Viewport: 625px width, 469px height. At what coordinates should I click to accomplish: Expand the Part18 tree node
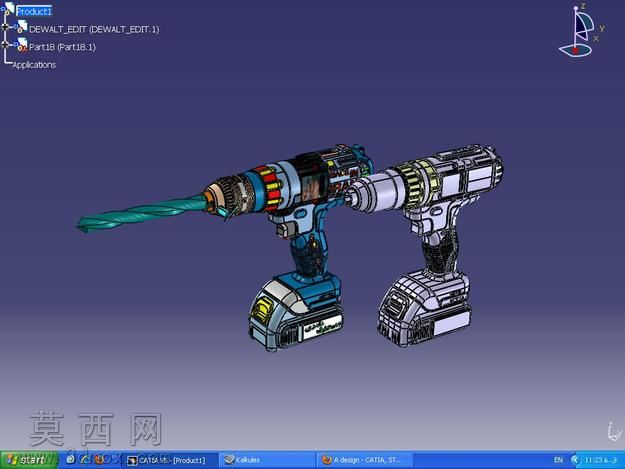(x=5, y=45)
